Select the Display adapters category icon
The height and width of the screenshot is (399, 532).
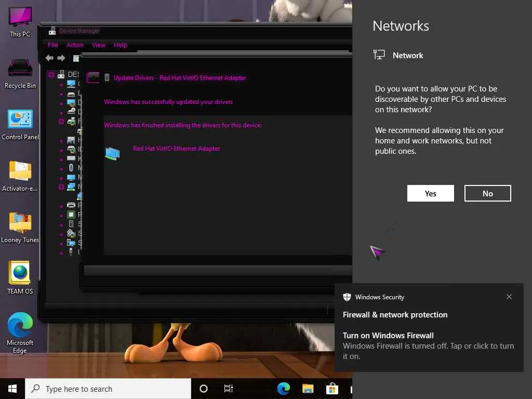point(71,102)
